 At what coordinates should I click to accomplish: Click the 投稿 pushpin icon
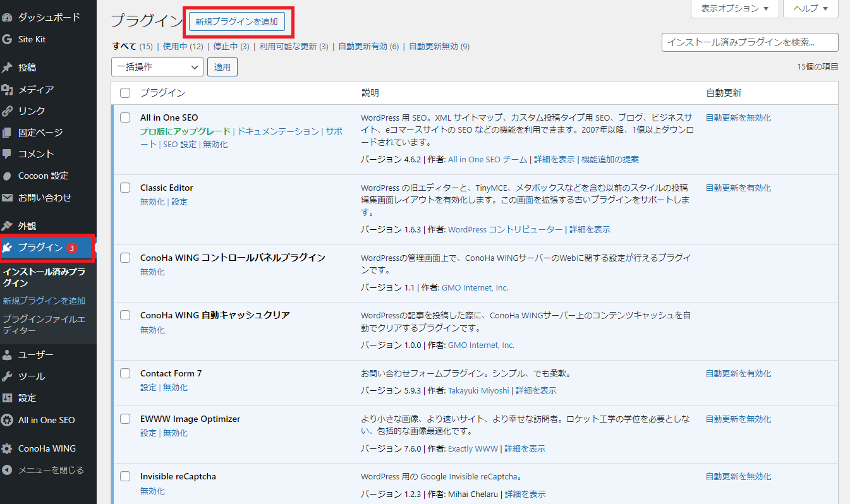[x=8, y=68]
